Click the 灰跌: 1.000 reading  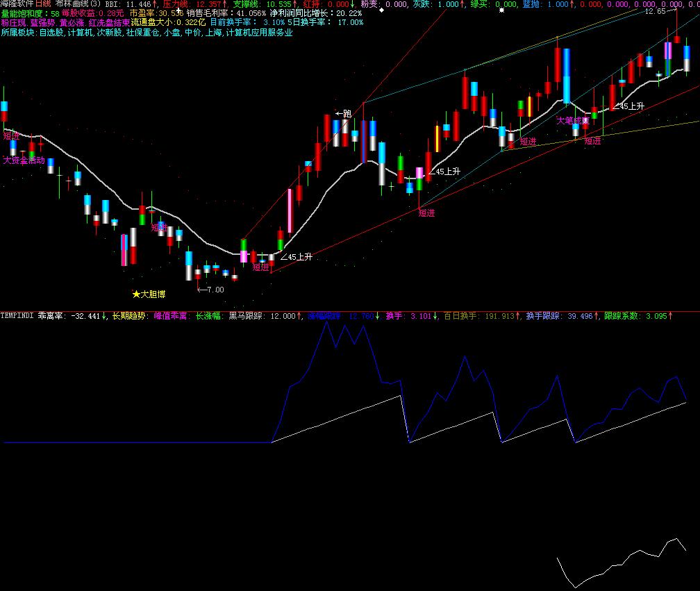438,4
